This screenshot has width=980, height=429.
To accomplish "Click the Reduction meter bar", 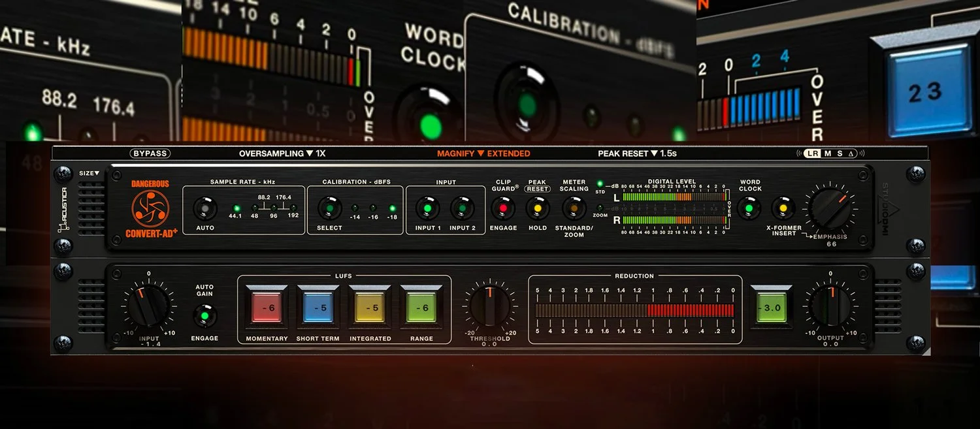I will (x=634, y=310).
